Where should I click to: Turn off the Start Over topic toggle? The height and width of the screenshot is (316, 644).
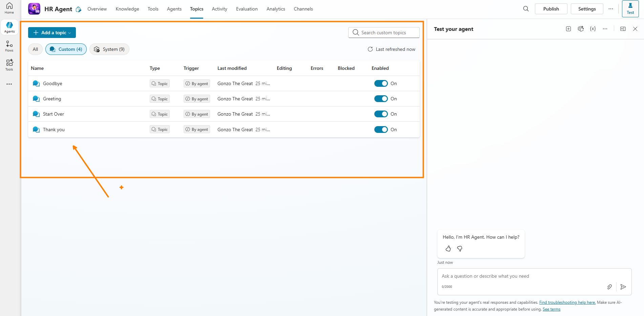point(381,114)
